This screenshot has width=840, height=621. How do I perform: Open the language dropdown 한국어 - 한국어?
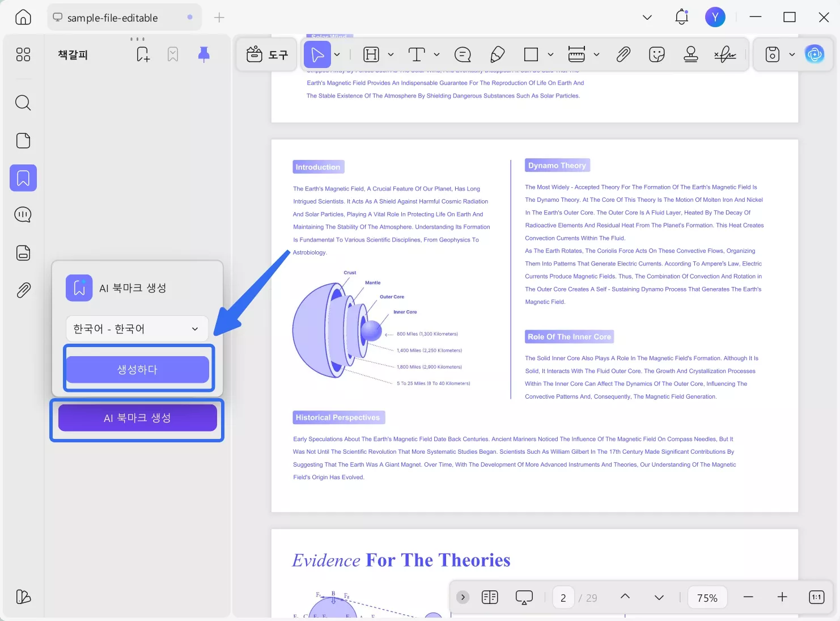[x=137, y=329]
